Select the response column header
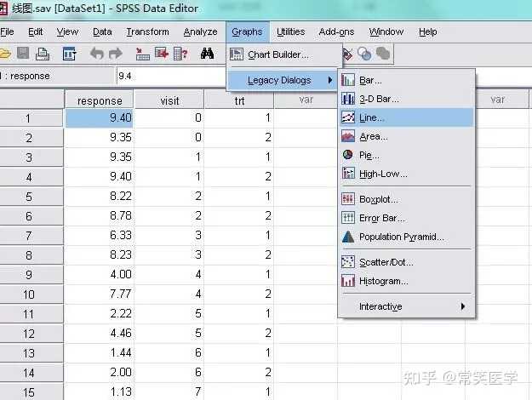The image size is (532, 400). 99,100
